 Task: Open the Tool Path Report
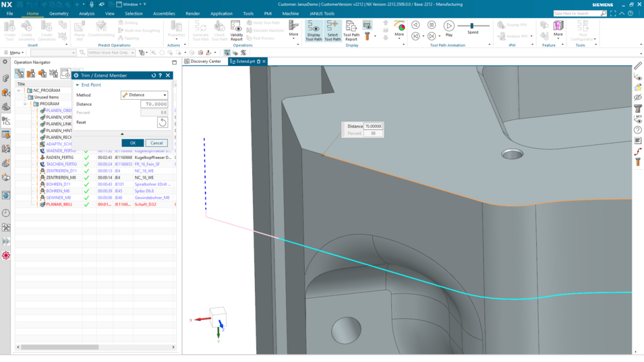[x=351, y=31]
